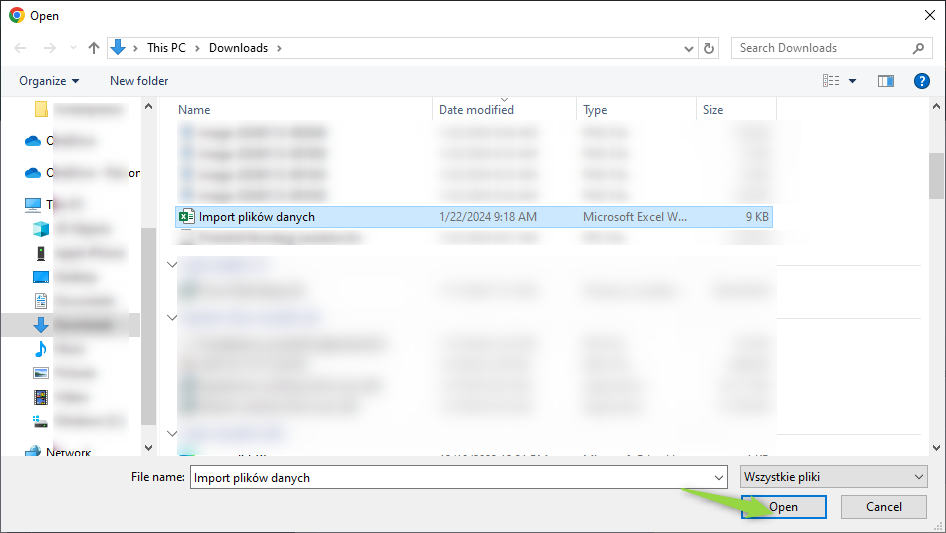The image size is (946, 533).
Task: Click the Excel icon of selected file
Action: (186, 216)
